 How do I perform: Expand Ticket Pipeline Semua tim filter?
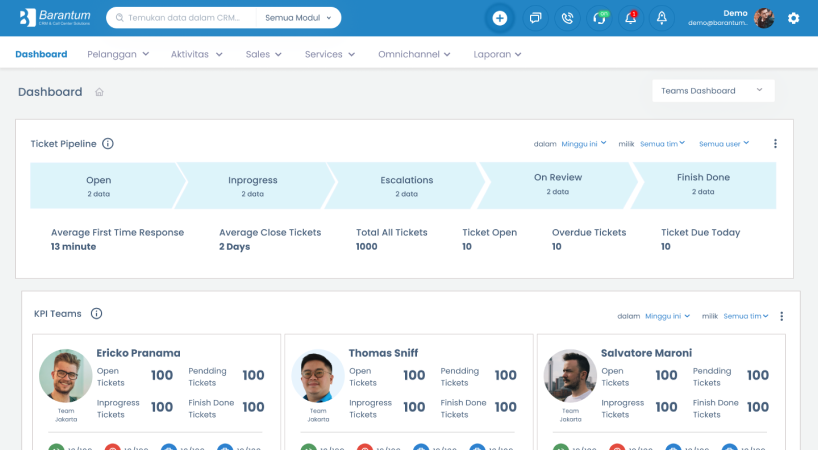[x=663, y=144]
